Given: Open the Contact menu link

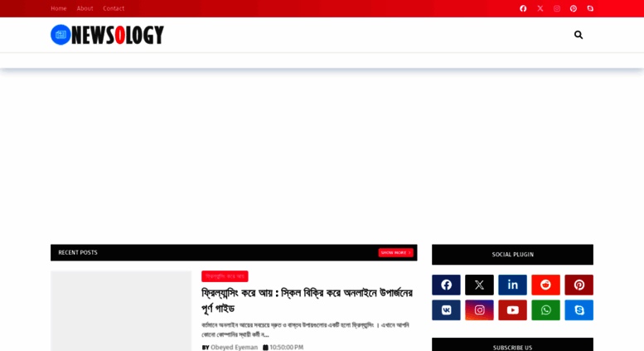Looking at the screenshot, I should coord(114,8).
